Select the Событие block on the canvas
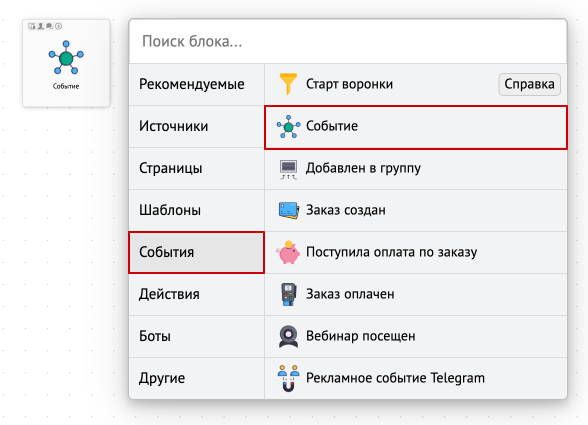 coord(66,63)
